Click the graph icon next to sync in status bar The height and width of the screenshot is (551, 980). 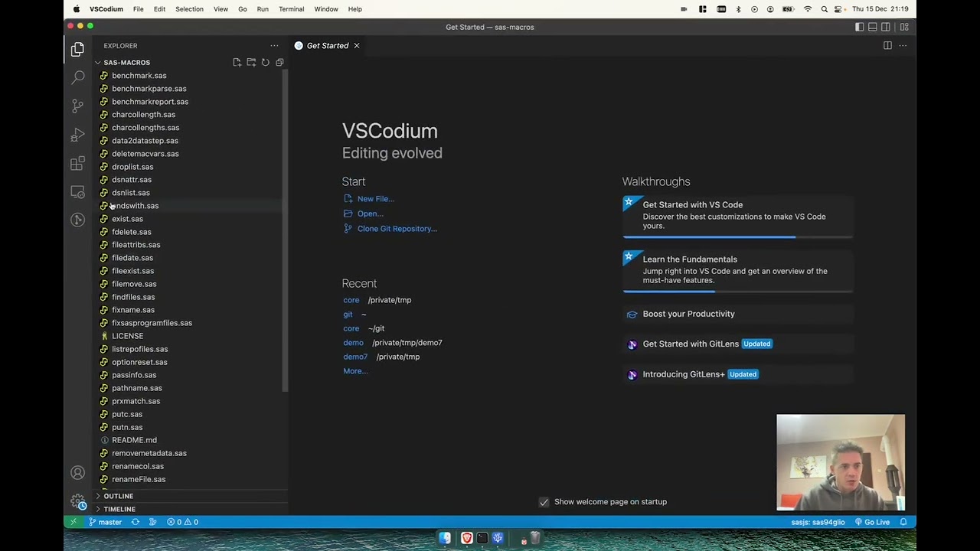click(152, 522)
